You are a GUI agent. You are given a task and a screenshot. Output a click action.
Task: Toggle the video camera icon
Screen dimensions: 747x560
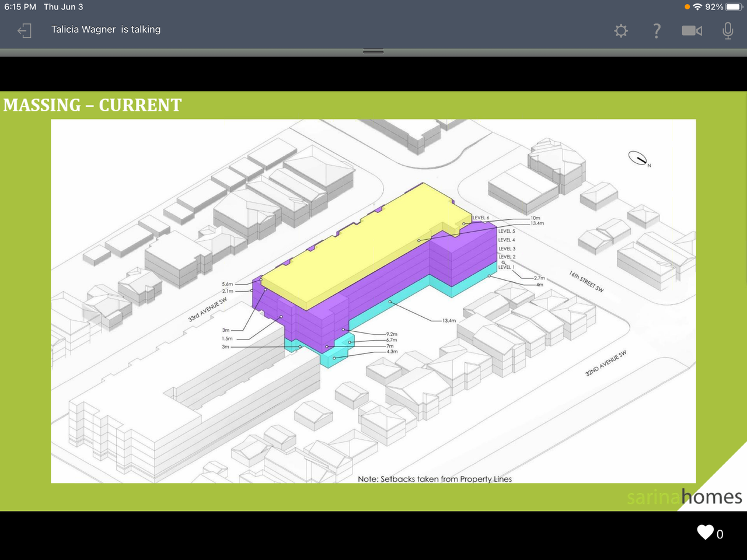[692, 30]
